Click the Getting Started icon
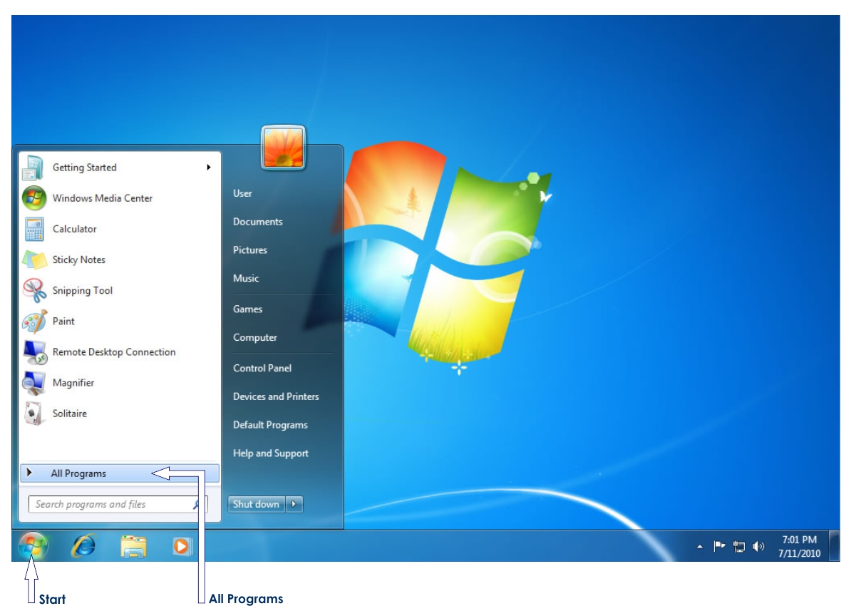 33,168
